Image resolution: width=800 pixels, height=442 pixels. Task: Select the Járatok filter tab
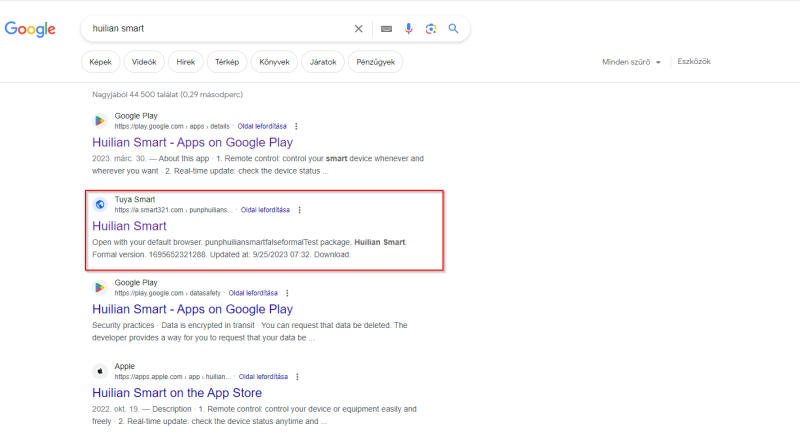click(x=323, y=62)
